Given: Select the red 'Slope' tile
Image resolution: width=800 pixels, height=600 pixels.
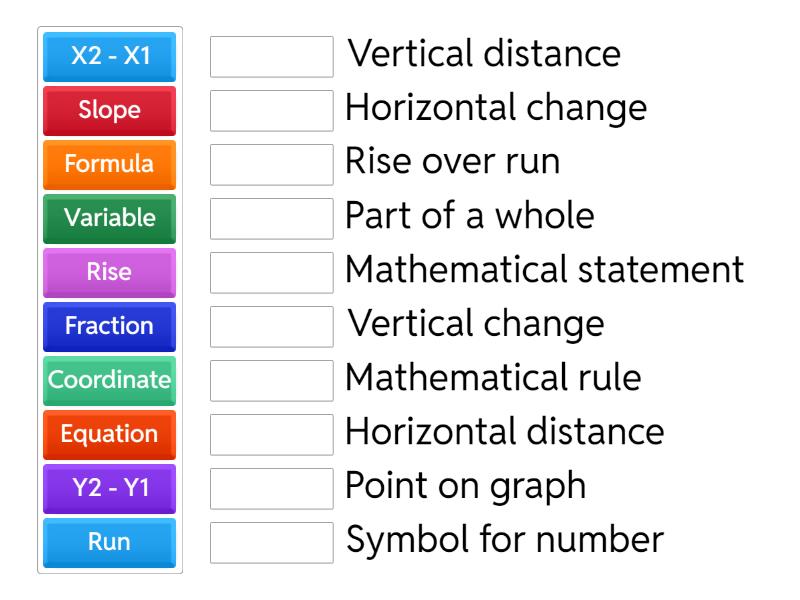Looking at the screenshot, I should [110, 111].
